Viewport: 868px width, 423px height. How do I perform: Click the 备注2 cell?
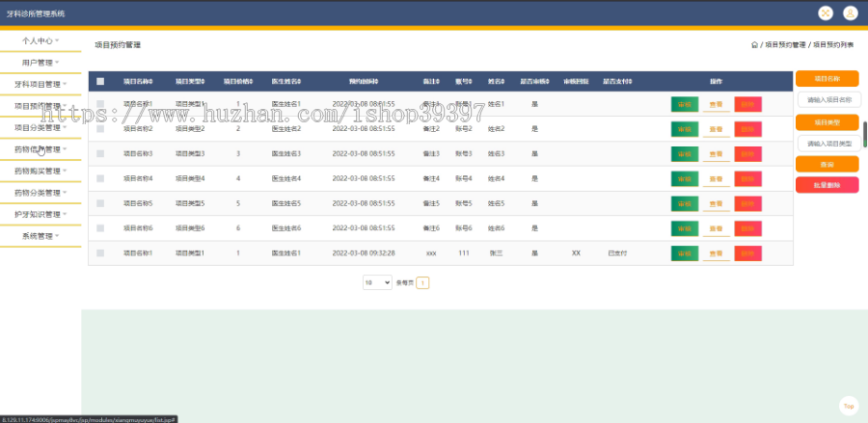point(431,129)
